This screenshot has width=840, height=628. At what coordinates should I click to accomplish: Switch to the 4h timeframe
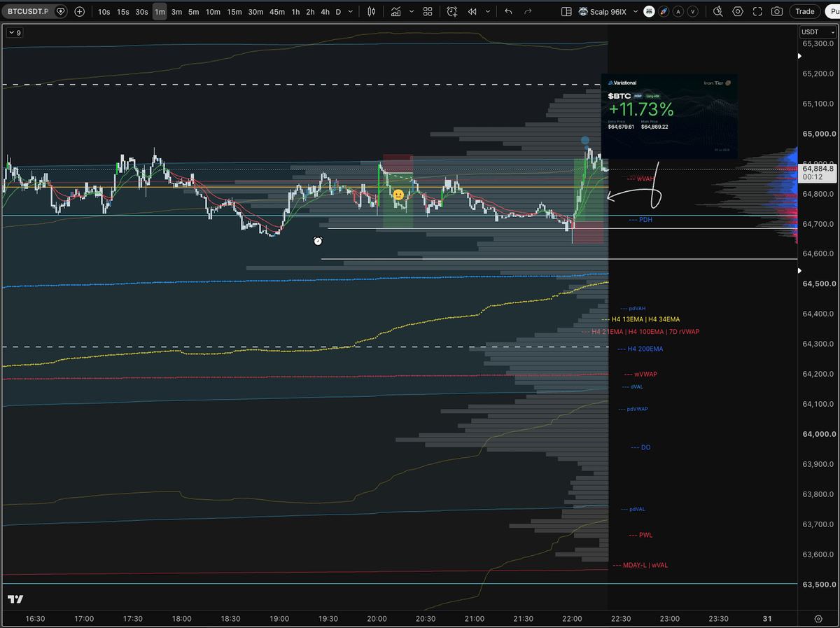pos(325,11)
